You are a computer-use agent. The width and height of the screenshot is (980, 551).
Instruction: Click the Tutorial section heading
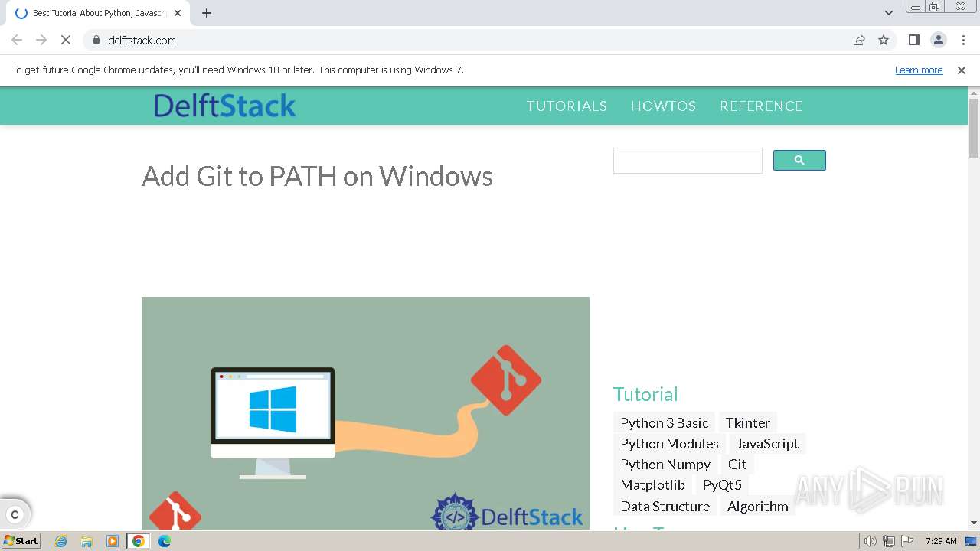point(645,394)
